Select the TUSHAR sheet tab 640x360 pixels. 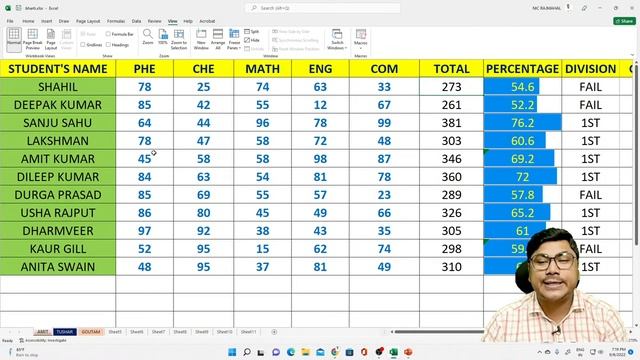click(x=64, y=332)
